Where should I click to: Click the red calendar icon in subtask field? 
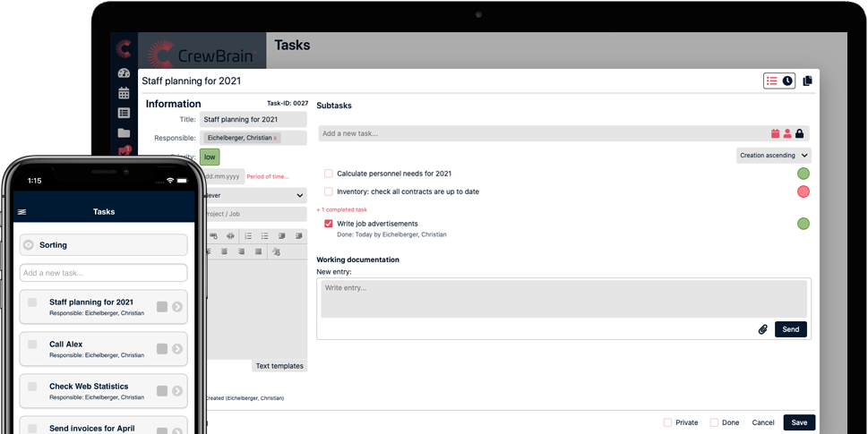[x=775, y=133]
